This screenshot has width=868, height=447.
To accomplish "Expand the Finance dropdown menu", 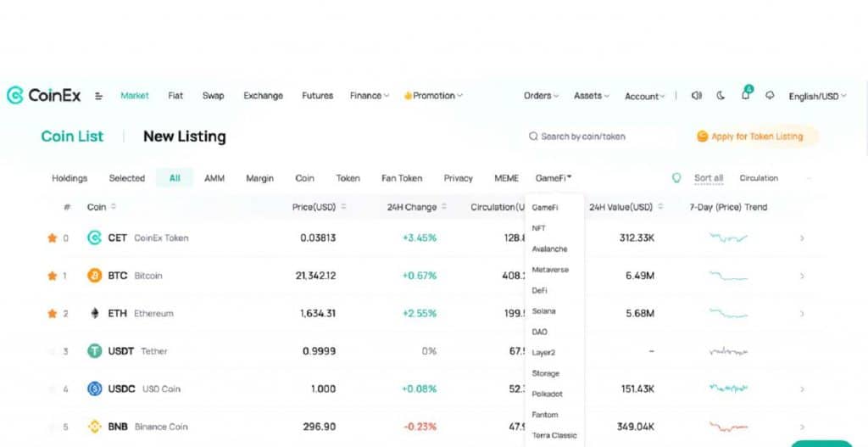I will click(370, 95).
